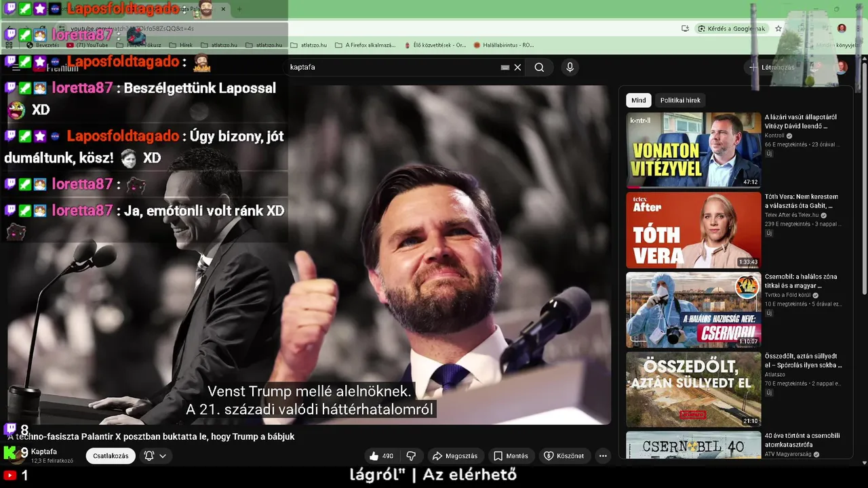The image size is (868, 488).
Task: Click the Twitch viewer count icon
Action: 10,429
